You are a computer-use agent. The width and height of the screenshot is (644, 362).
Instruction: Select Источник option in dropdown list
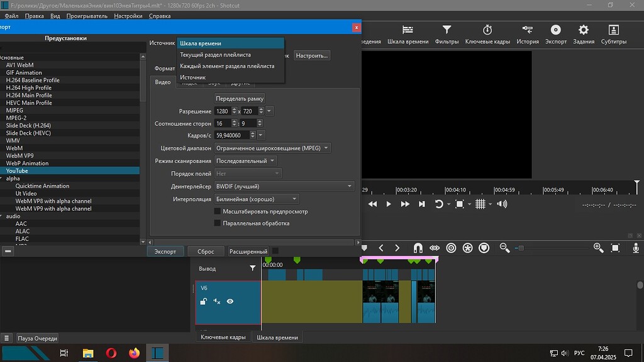pyautogui.click(x=230, y=77)
